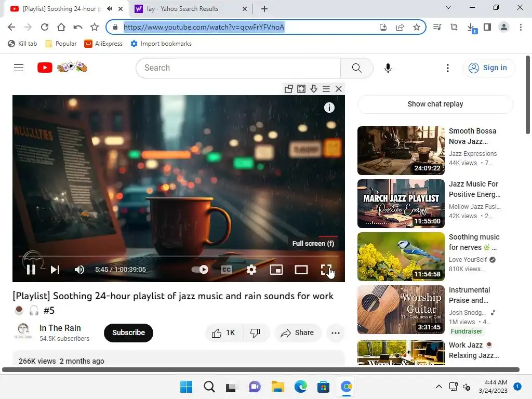Select the Playlist Soothing 24-hour tab
Screen dimensions: 532x399
coord(62,9)
